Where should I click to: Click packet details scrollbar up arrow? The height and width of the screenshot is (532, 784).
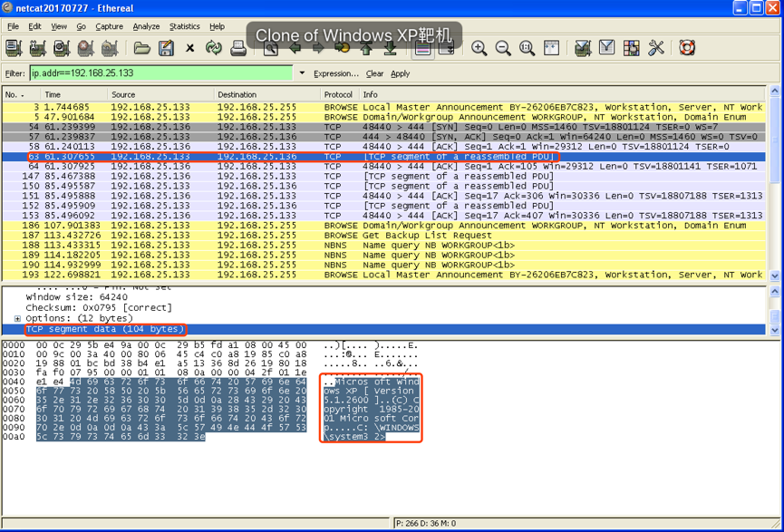tap(775, 291)
